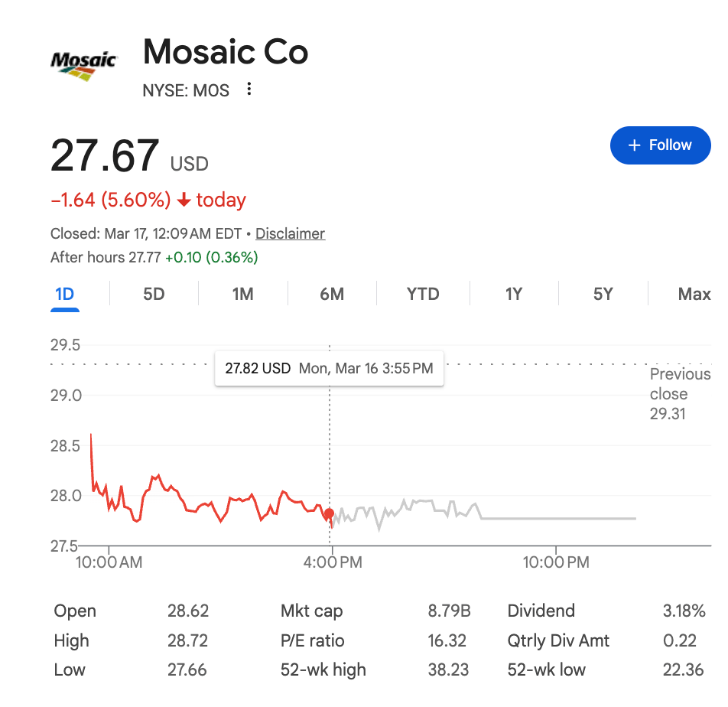Follow Mosaic Co stock
The image size is (728, 707).
(x=660, y=145)
